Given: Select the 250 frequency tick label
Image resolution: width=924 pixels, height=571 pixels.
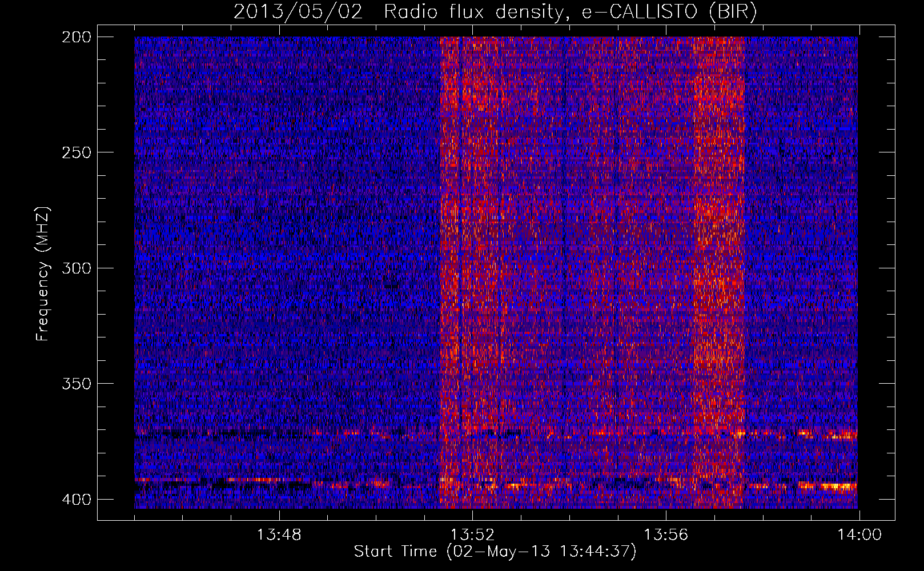Looking at the screenshot, I should pyautogui.click(x=76, y=152).
